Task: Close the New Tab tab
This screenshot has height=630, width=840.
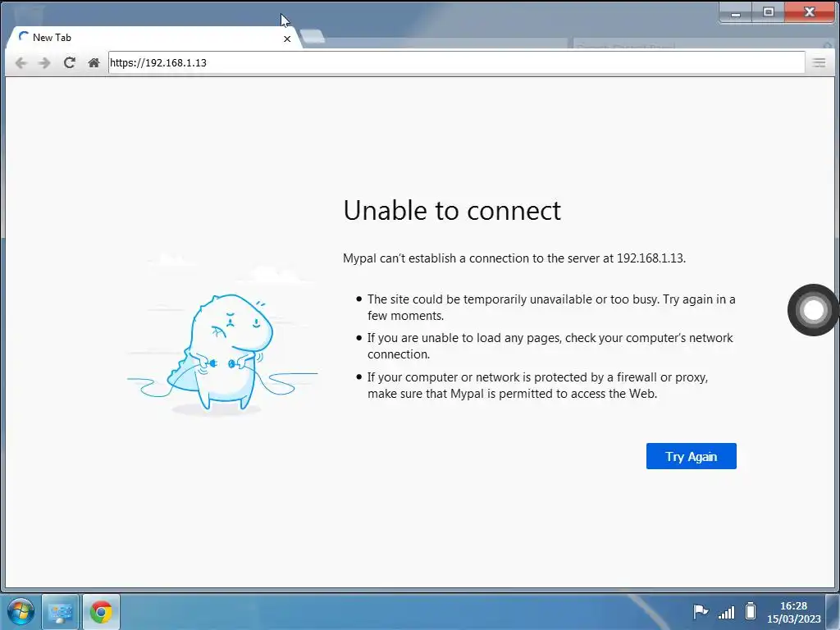Action: click(287, 39)
